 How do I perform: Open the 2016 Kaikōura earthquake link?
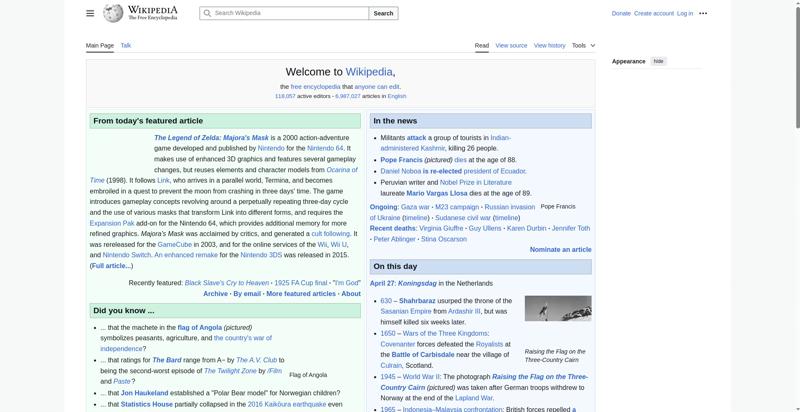click(x=287, y=404)
